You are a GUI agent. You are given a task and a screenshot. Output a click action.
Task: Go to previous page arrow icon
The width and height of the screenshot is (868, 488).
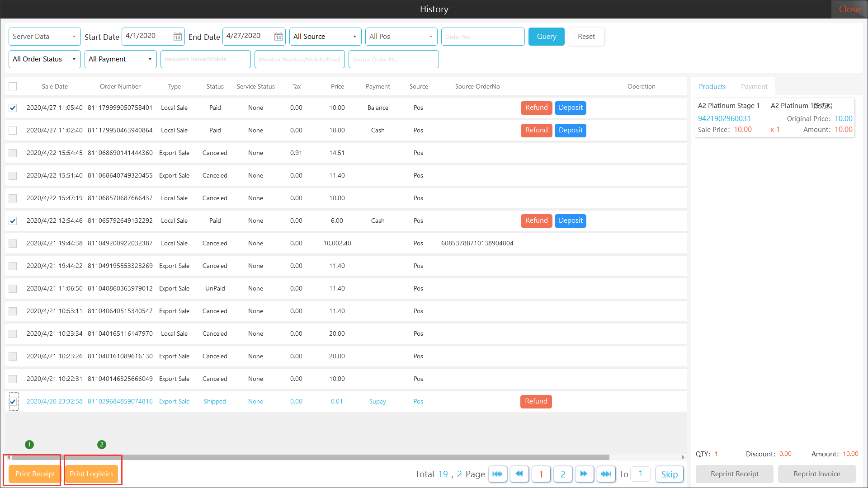click(x=519, y=474)
